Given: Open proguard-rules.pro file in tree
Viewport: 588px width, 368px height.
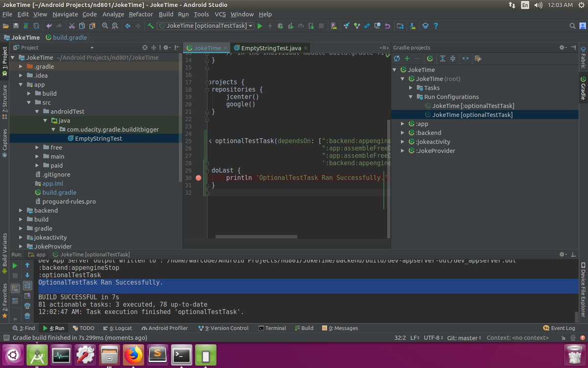Looking at the screenshot, I should [69, 202].
